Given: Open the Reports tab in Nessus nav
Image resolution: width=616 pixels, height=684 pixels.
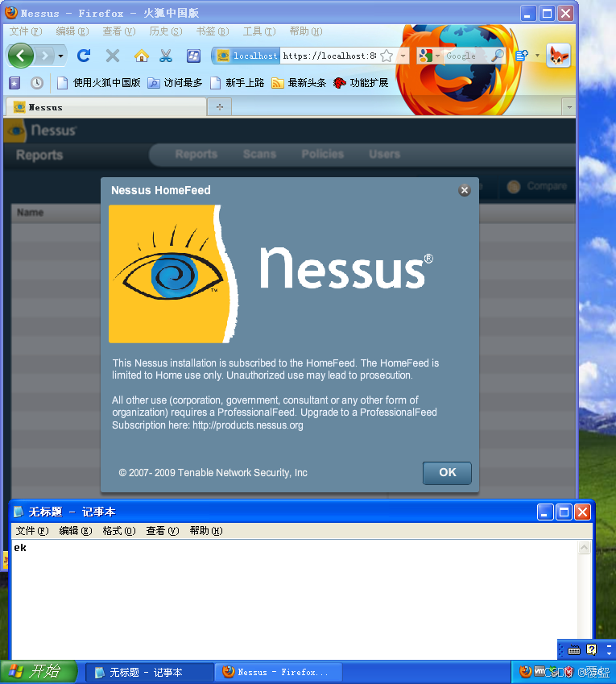Looking at the screenshot, I should click(x=196, y=154).
